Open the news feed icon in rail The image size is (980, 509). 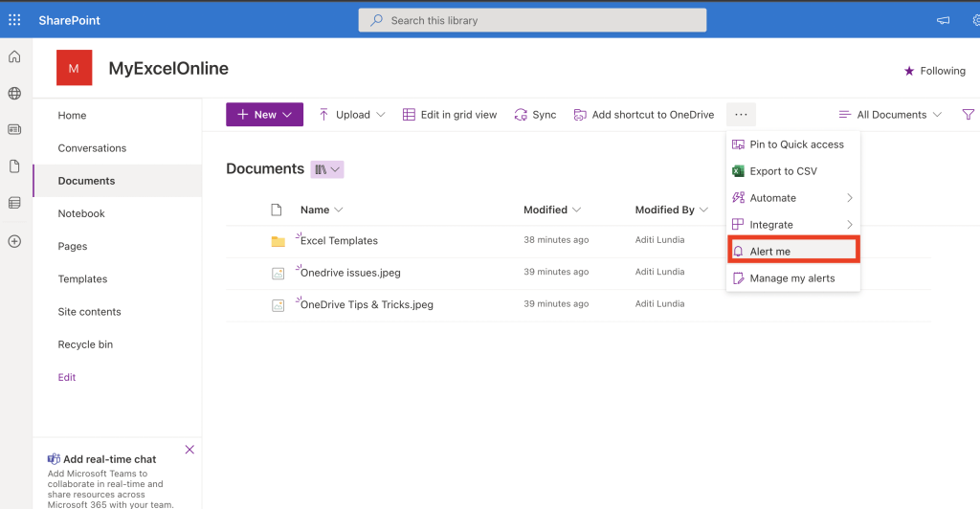[14, 129]
